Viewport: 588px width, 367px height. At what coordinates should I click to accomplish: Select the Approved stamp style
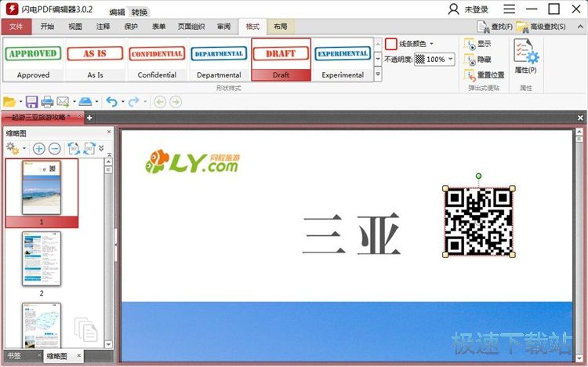pos(33,60)
